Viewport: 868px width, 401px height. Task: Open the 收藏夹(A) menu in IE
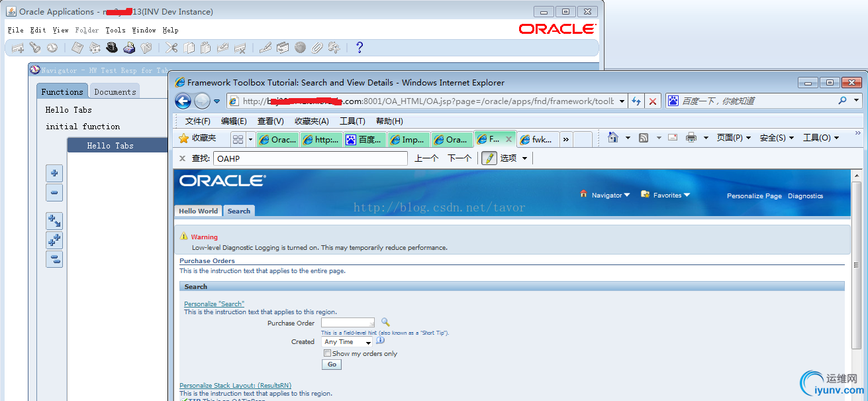(311, 121)
